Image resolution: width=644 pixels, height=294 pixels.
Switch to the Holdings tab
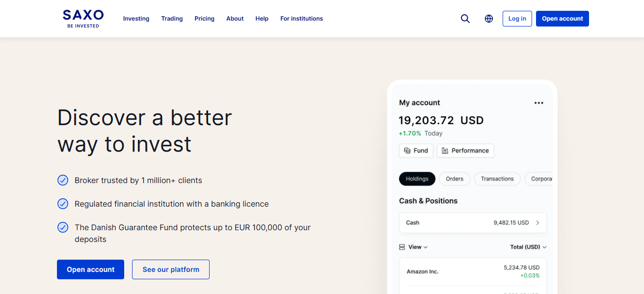coord(417,179)
